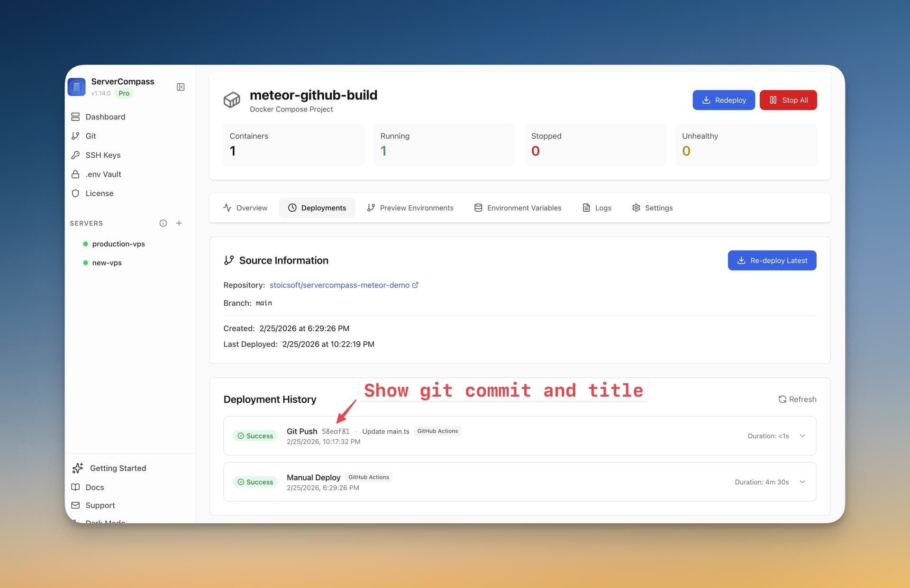Show server info via the info icon
The width and height of the screenshot is (910, 588).
point(163,223)
